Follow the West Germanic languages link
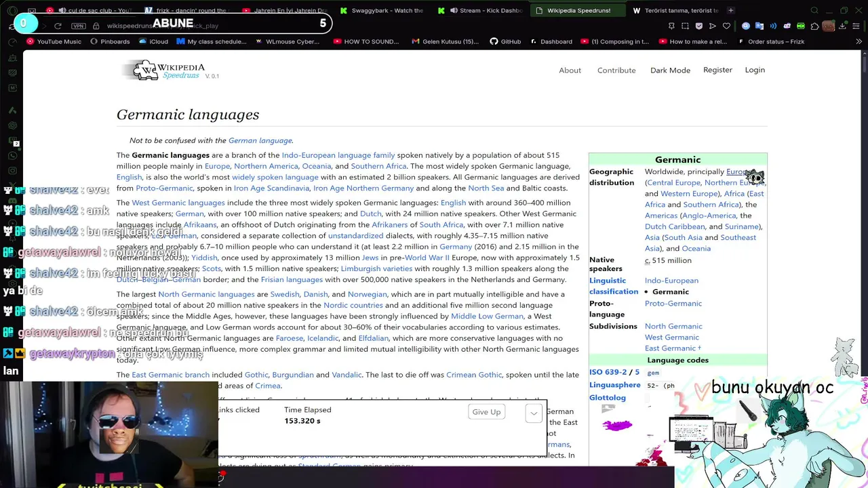The height and width of the screenshot is (488, 868). [178, 203]
